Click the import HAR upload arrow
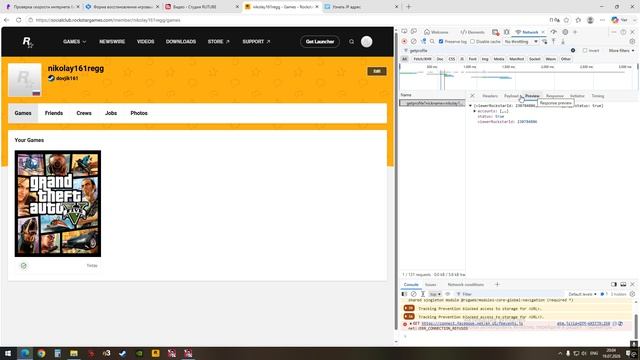640x360 pixels. click(x=553, y=41)
